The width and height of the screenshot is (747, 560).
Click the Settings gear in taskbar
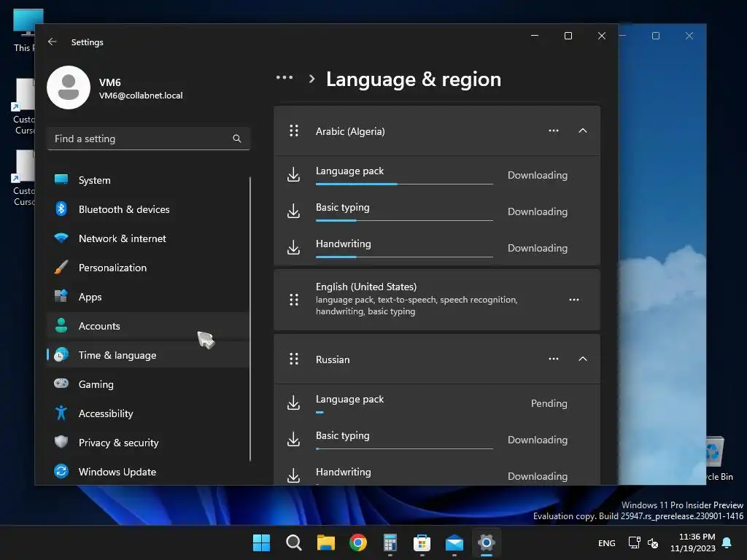(487, 542)
